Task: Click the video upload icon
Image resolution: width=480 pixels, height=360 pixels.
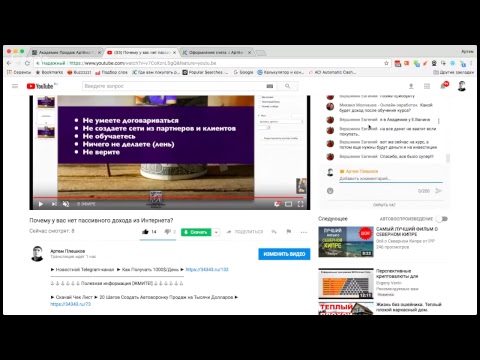Action: 411,86
